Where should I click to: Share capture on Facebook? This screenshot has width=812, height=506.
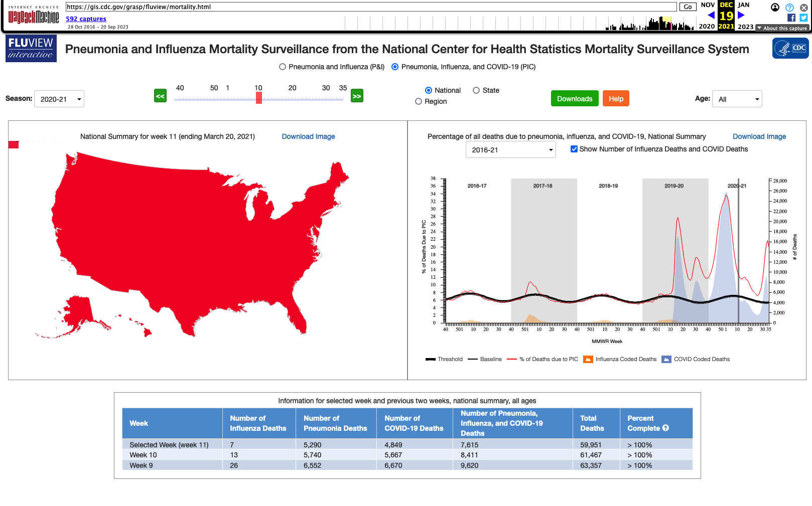791,18
